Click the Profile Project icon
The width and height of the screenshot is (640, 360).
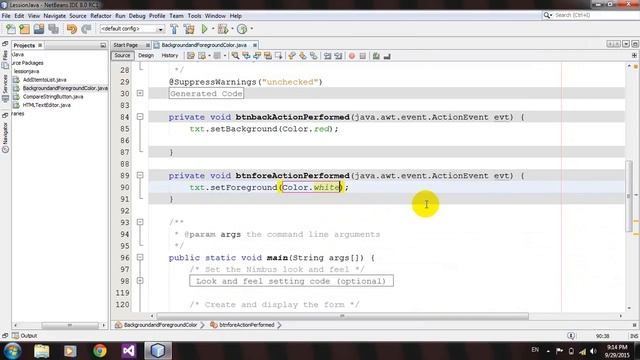242,29
